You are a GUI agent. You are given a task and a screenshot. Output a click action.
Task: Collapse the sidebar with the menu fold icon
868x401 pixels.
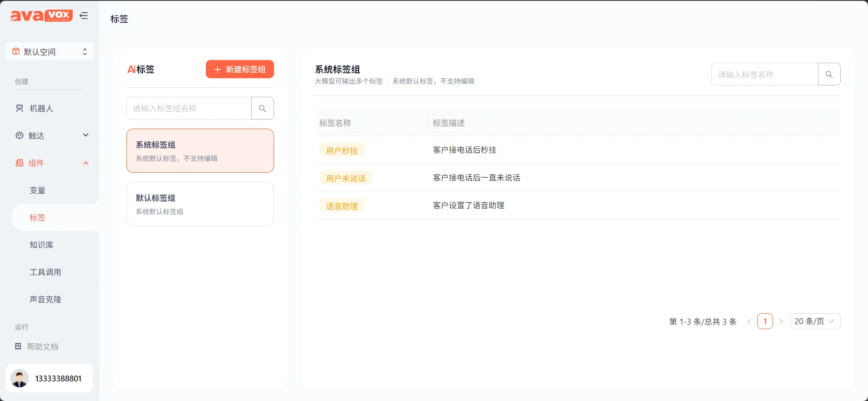(x=84, y=16)
